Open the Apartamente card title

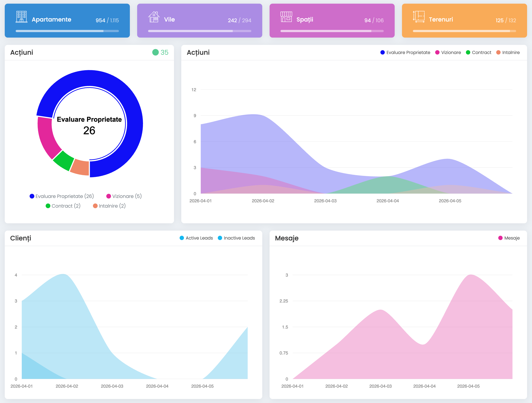coord(51,20)
